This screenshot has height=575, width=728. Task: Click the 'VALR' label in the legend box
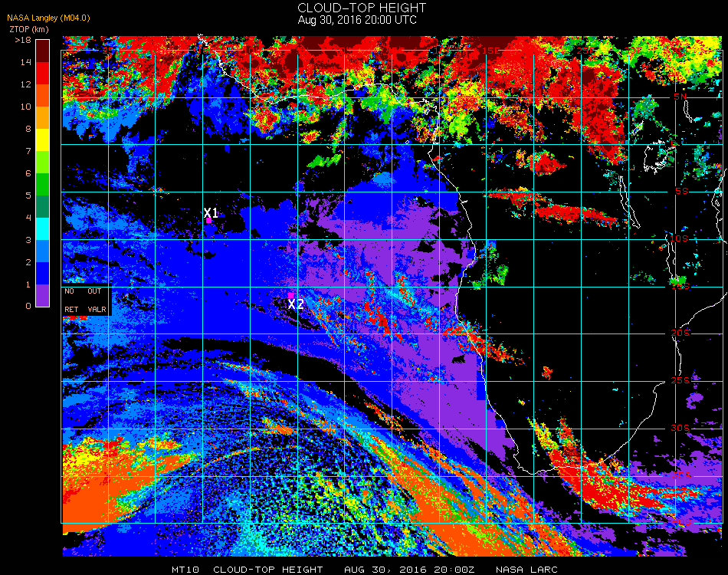[x=97, y=309]
